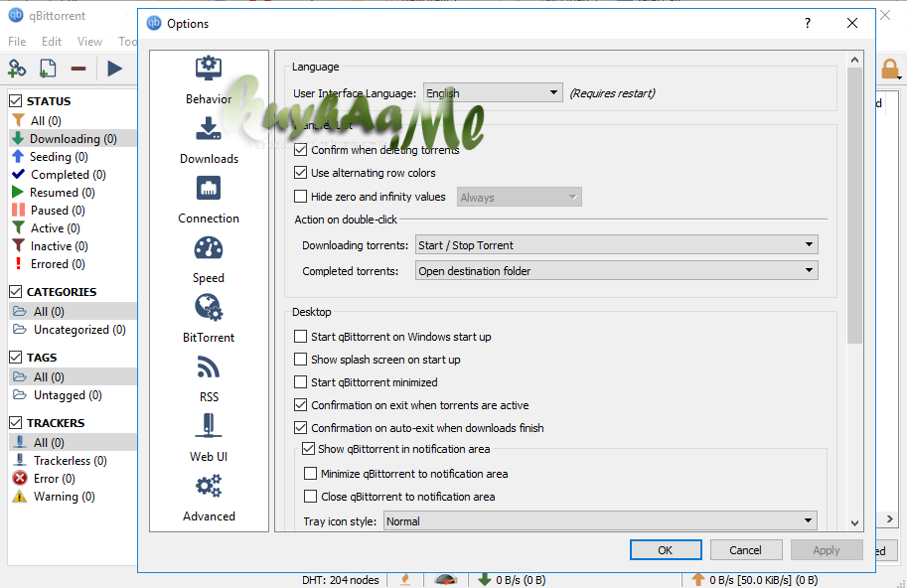Click OK to save options

(666, 550)
